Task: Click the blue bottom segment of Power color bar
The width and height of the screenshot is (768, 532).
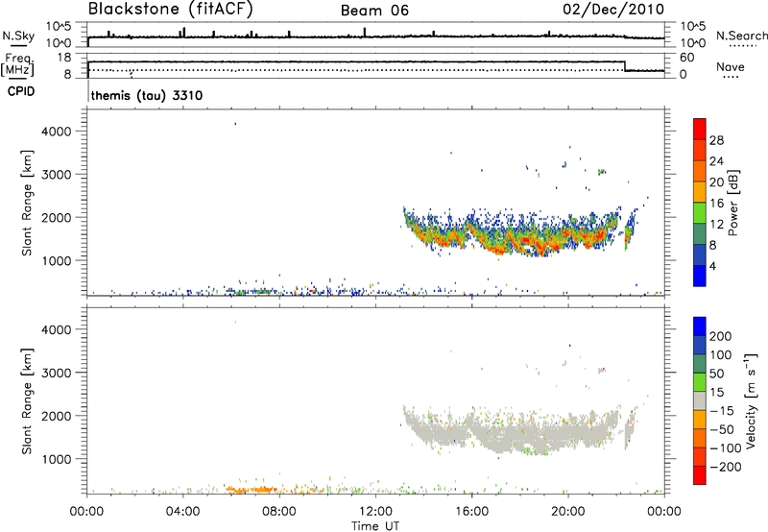Action: [700, 276]
